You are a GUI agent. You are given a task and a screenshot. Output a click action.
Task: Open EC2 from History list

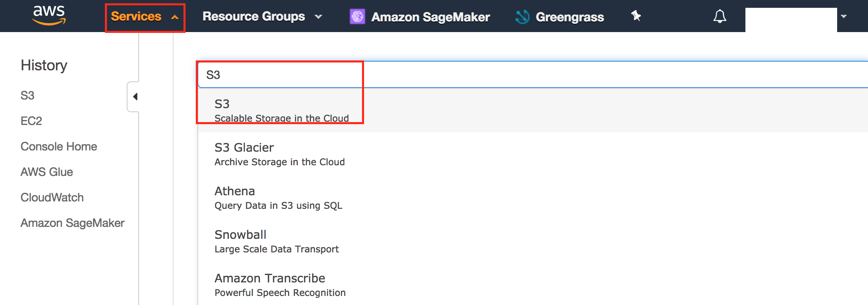(31, 121)
